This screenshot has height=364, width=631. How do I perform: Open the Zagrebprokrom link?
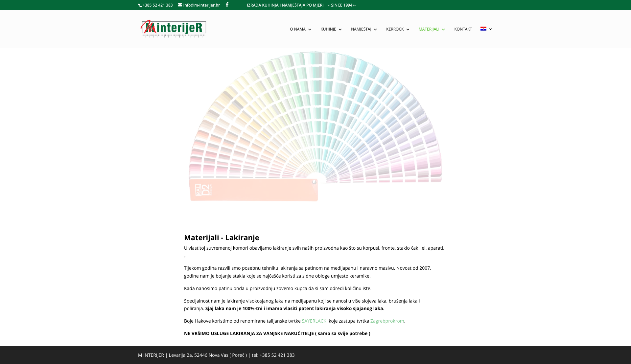point(387,321)
